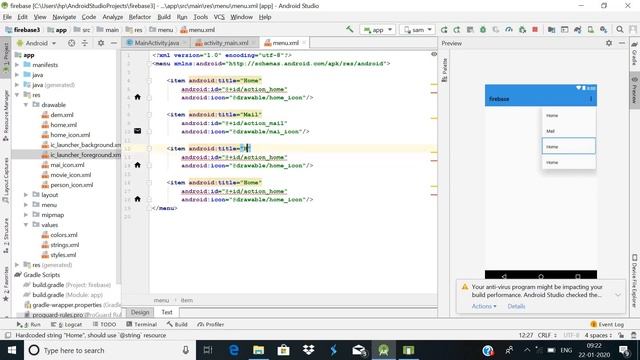The height and width of the screenshot is (360, 640).
Task: Select colors.xml in values folder
Action: 60,235
